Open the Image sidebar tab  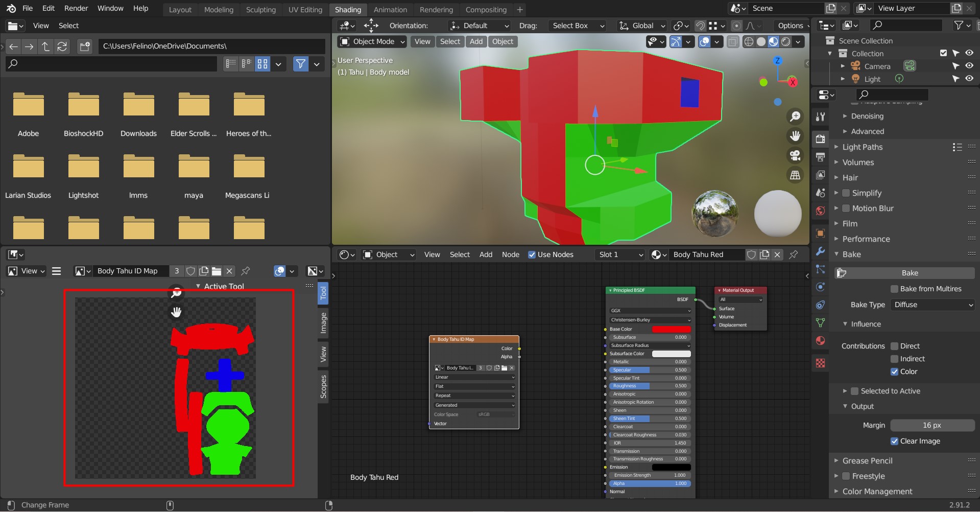[323, 323]
